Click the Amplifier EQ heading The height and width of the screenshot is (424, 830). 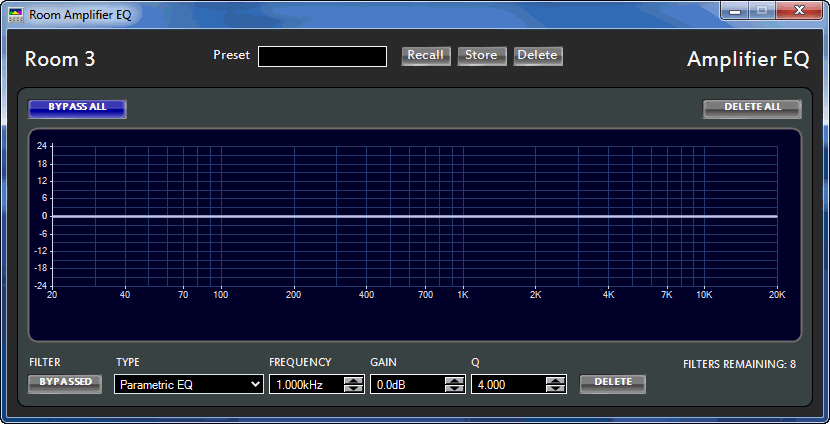click(x=748, y=59)
